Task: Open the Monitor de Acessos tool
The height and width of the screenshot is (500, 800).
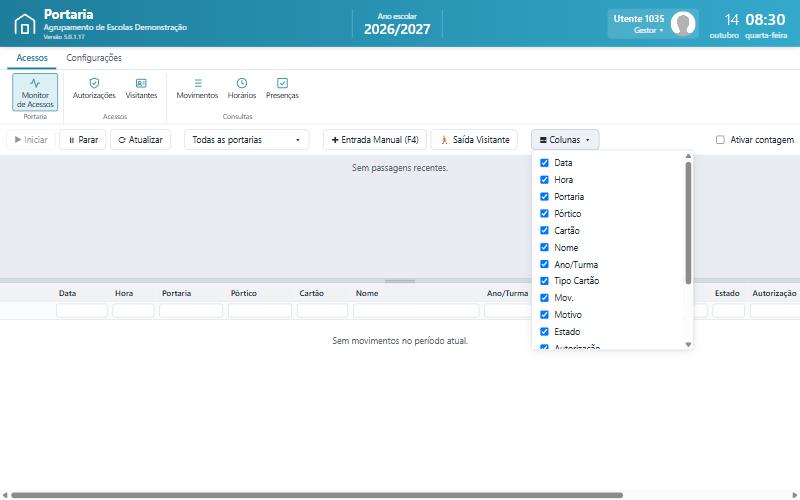Action: [35, 92]
